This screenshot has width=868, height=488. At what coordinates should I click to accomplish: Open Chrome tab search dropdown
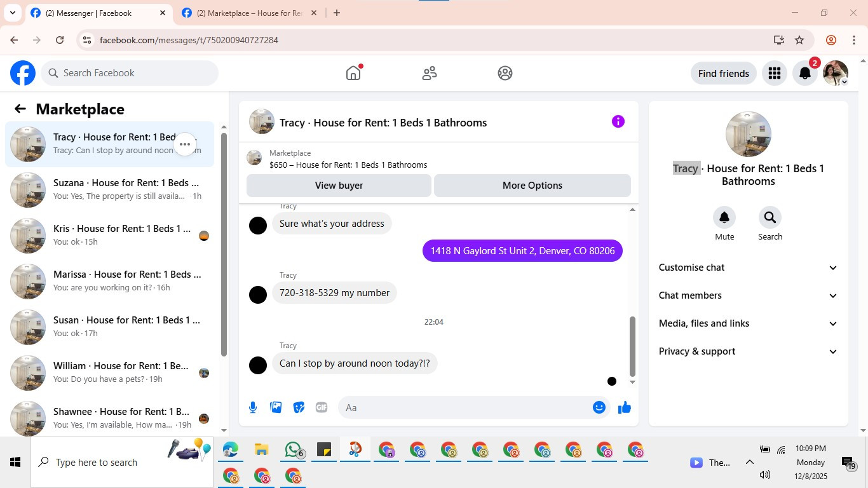point(12,13)
